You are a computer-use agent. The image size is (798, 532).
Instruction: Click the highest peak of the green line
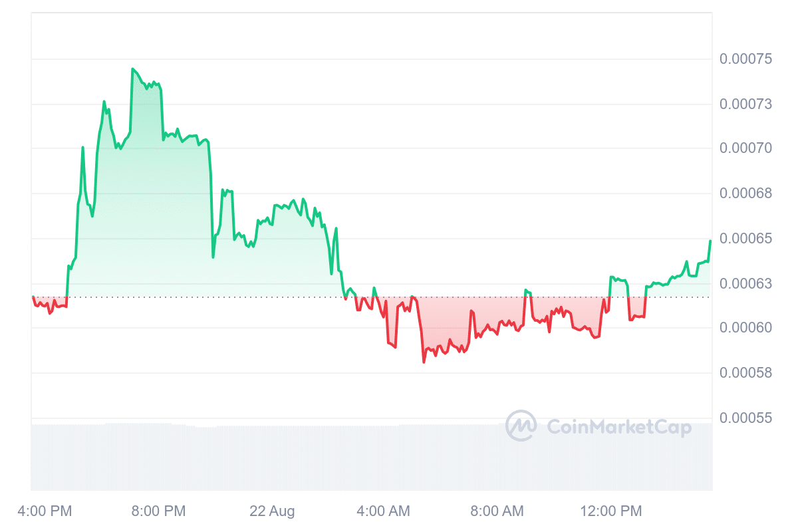[x=132, y=69]
